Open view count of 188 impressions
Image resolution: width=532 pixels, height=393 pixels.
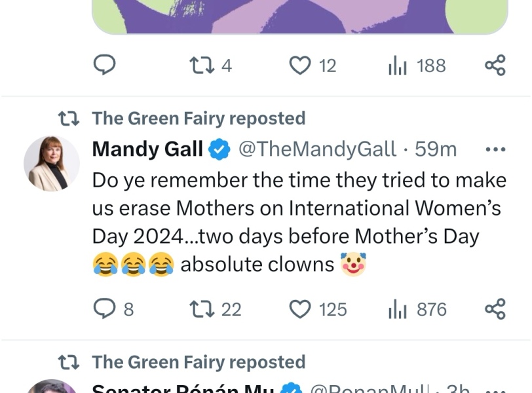(x=398, y=65)
